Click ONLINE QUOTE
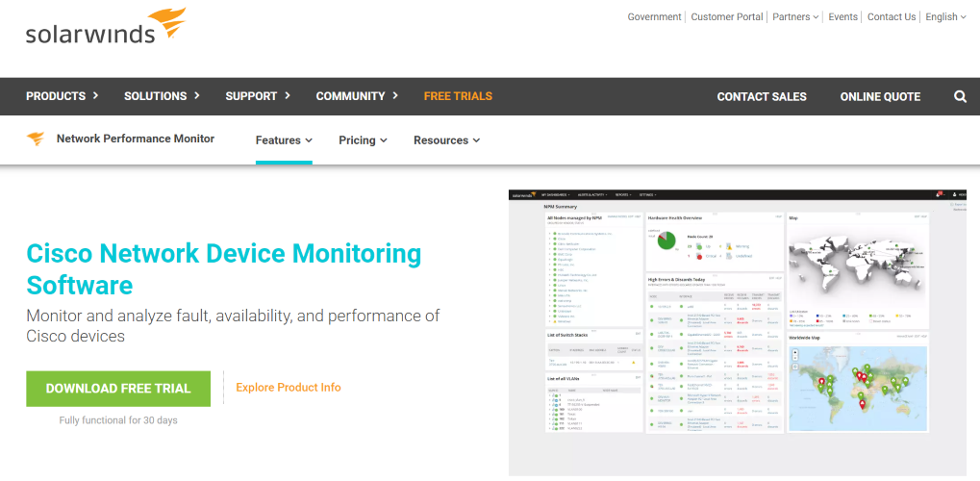 tap(880, 97)
